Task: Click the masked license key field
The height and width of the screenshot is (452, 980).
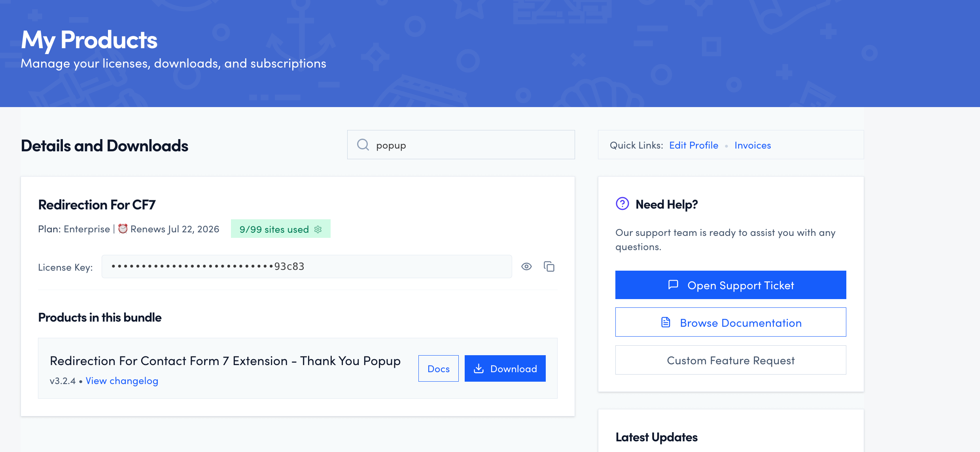Action: coord(306,267)
